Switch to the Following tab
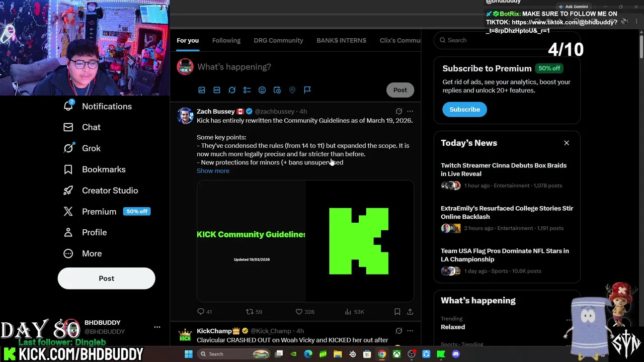Image resolution: width=644 pixels, height=362 pixels. (x=226, y=40)
